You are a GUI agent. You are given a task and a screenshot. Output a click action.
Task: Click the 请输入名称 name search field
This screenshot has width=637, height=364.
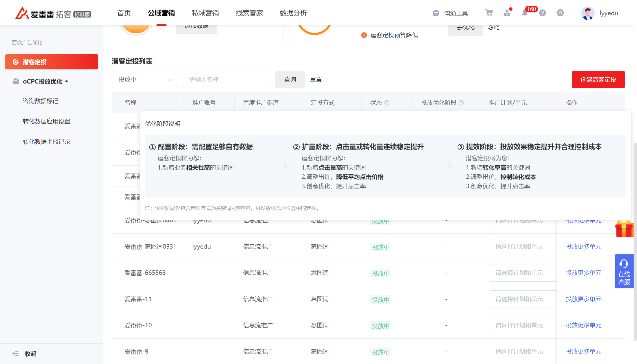tap(226, 80)
